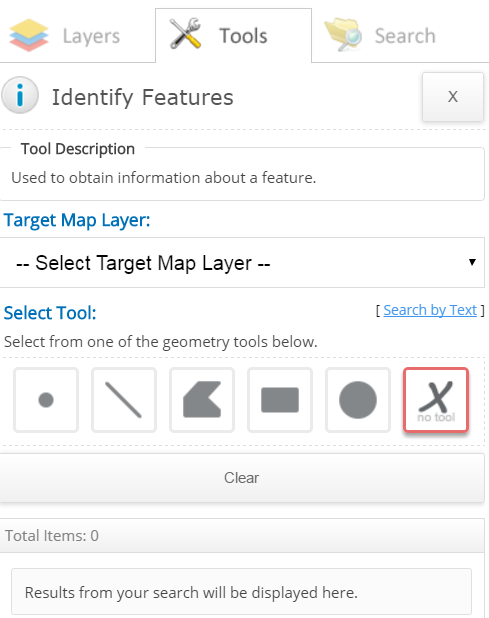This screenshot has width=489, height=618.
Task: Select the line geometry tool
Action: point(124,400)
